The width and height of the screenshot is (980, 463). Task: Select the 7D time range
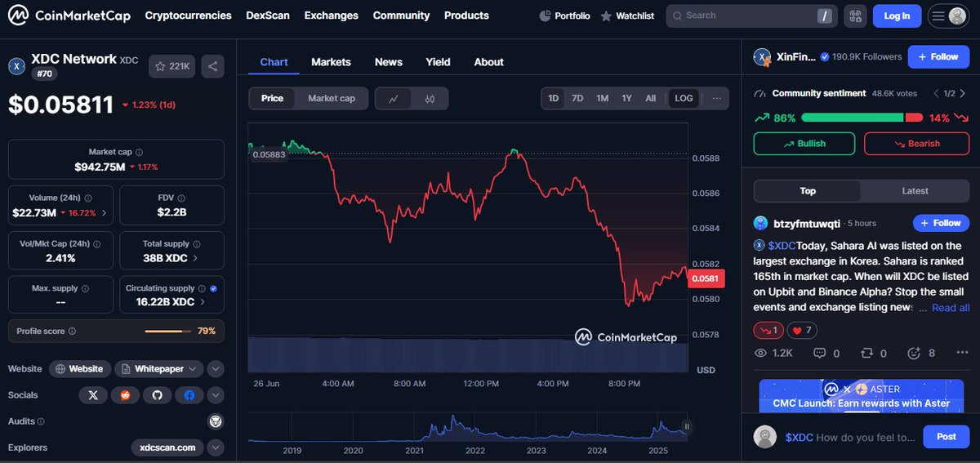coord(577,98)
